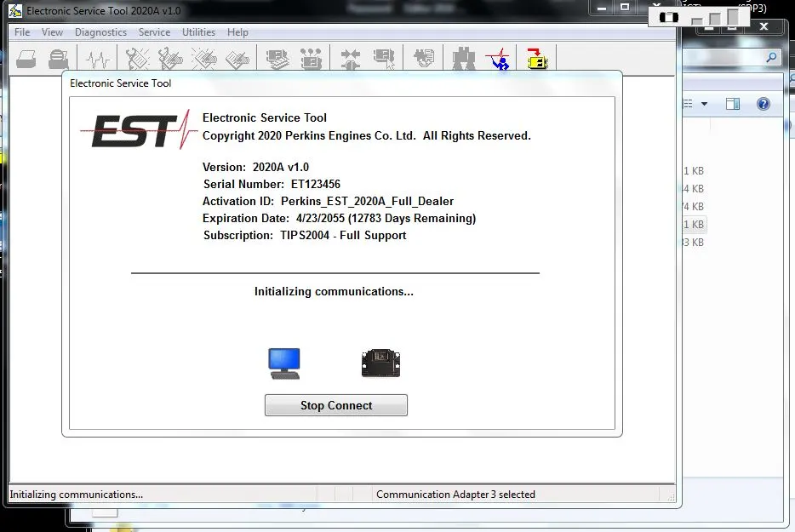795x532 pixels.
Task: Open the Status Tool waveform icon
Action: [x=97, y=59]
